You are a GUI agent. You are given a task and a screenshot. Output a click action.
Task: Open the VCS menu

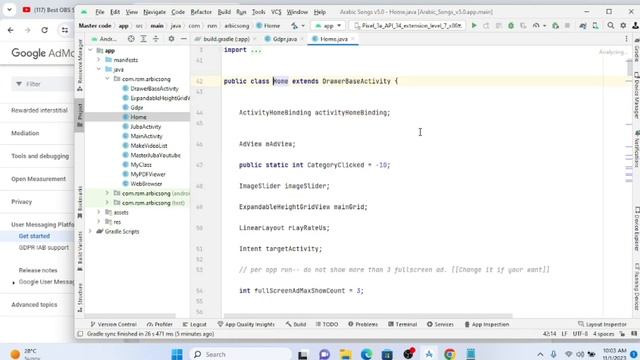tap(276, 12)
